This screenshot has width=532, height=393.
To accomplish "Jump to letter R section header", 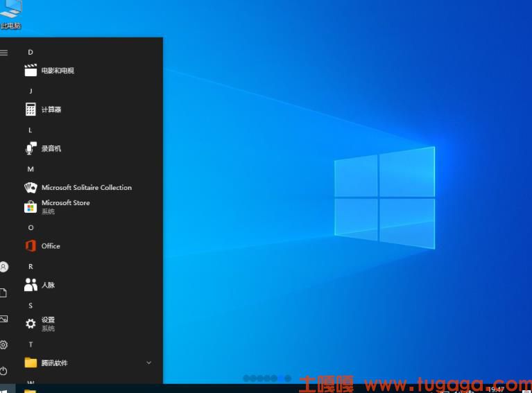I will 31,267.
